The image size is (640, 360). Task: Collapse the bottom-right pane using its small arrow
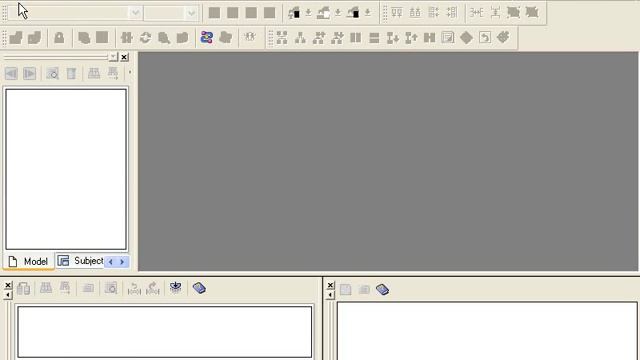click(x=330, y=295)
